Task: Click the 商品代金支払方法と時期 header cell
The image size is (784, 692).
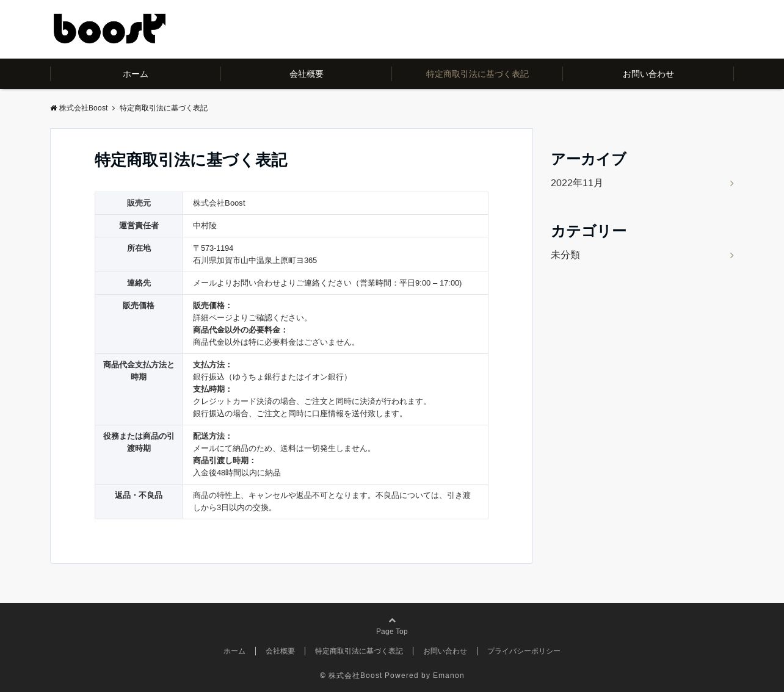Action: coord(139,389)
